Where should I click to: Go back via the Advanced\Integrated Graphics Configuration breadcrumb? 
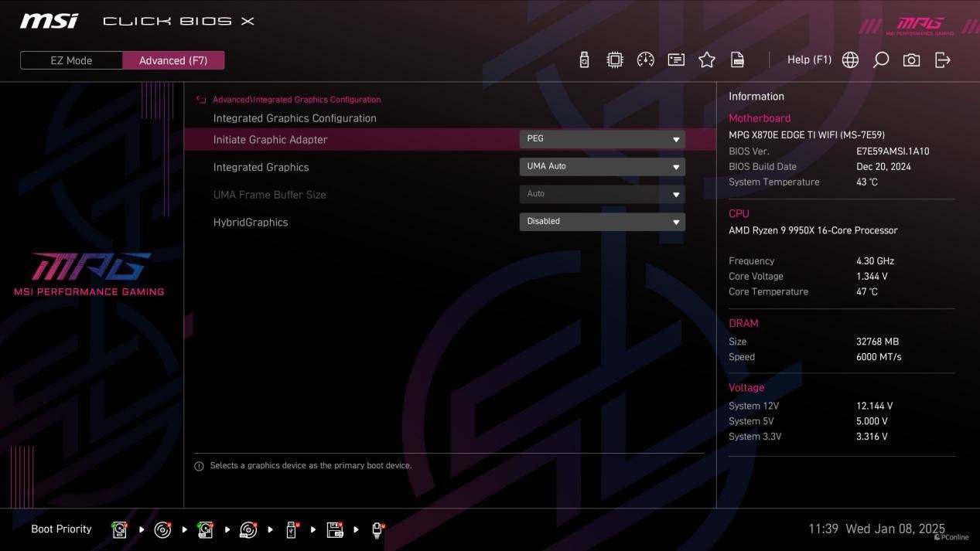coord(296,100)
